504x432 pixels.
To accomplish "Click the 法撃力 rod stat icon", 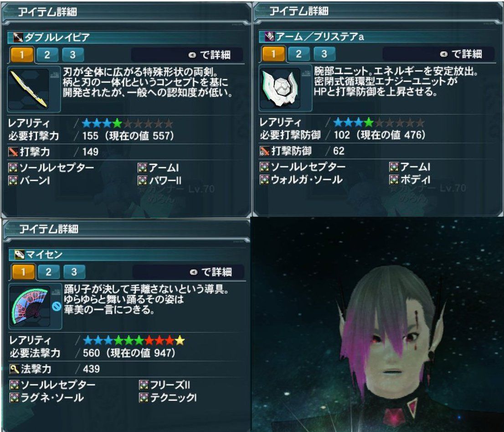I will pyautogui.click(x=15, y=369).
